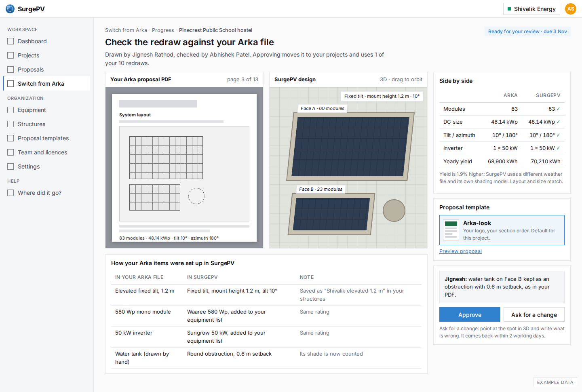The image size is (582, 392).
Task: Click the Arka PDF page preview
Action: (184, 168)
